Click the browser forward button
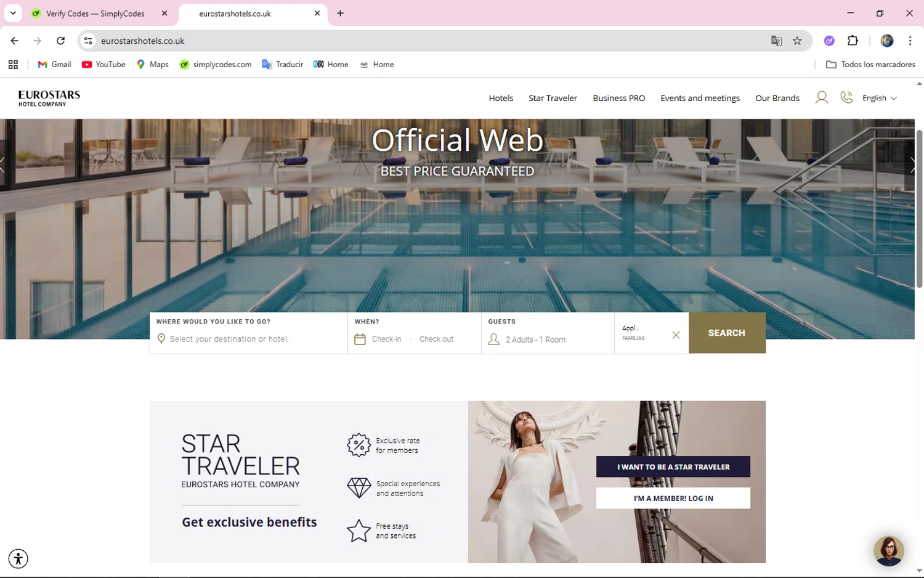The image size is (924, 578). click(38, 41)
